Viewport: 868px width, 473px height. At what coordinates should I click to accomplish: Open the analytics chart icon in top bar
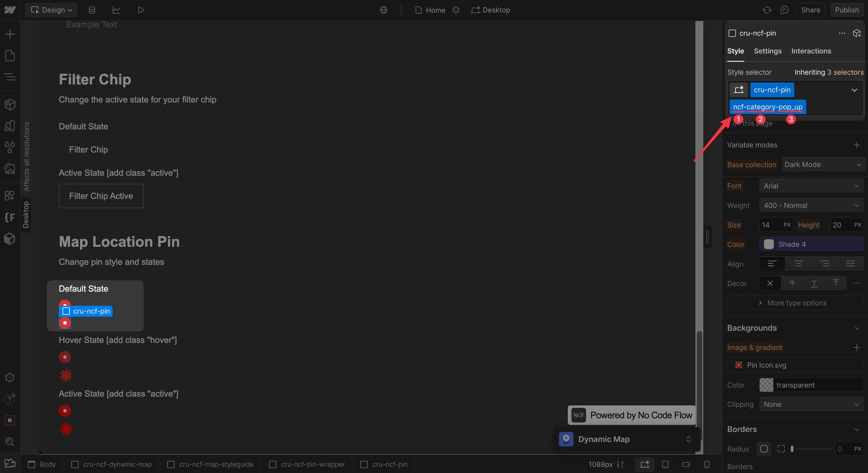(x=116, y=10)
